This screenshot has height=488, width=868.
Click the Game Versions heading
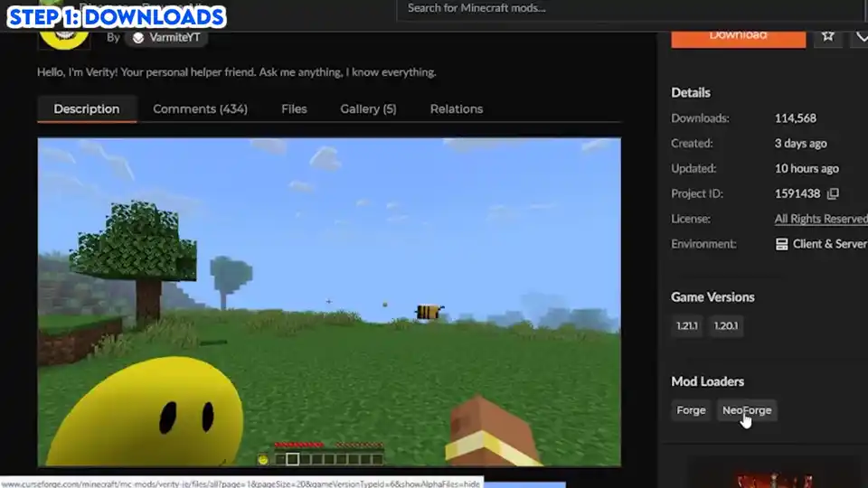click(712, 297)
